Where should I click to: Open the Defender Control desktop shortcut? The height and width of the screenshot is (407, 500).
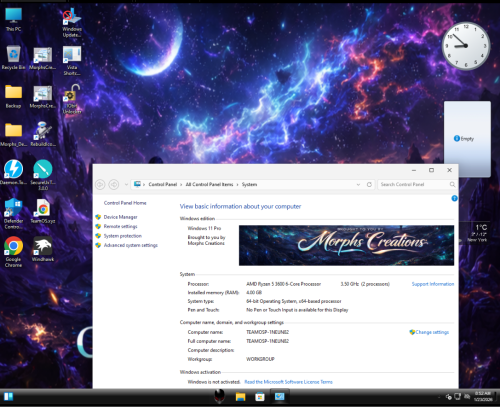tap(13, 213)
